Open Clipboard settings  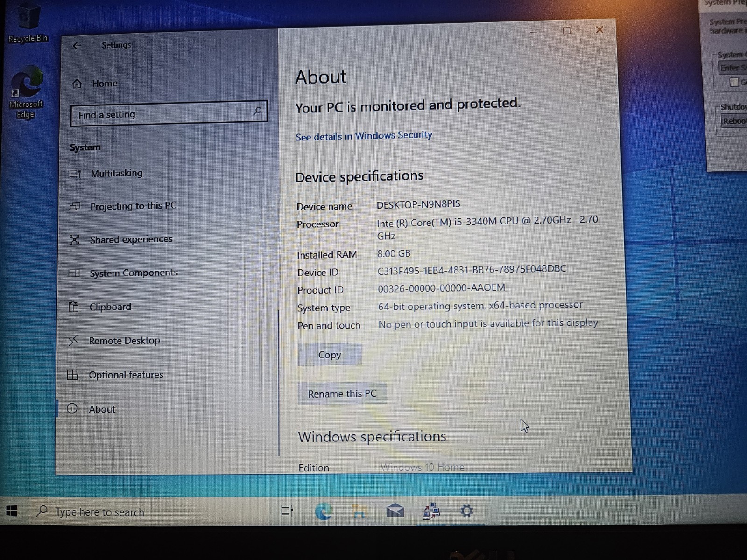[x=110, y=307]
